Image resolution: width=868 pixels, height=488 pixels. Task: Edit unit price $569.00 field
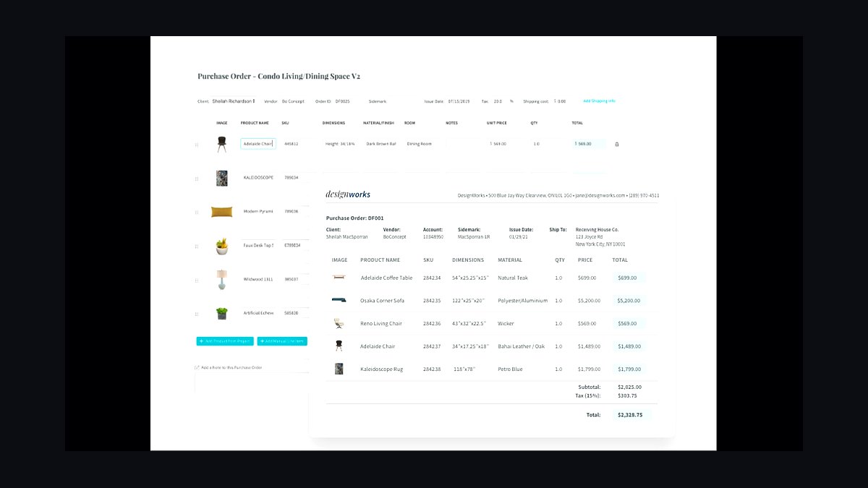point(505,144)
